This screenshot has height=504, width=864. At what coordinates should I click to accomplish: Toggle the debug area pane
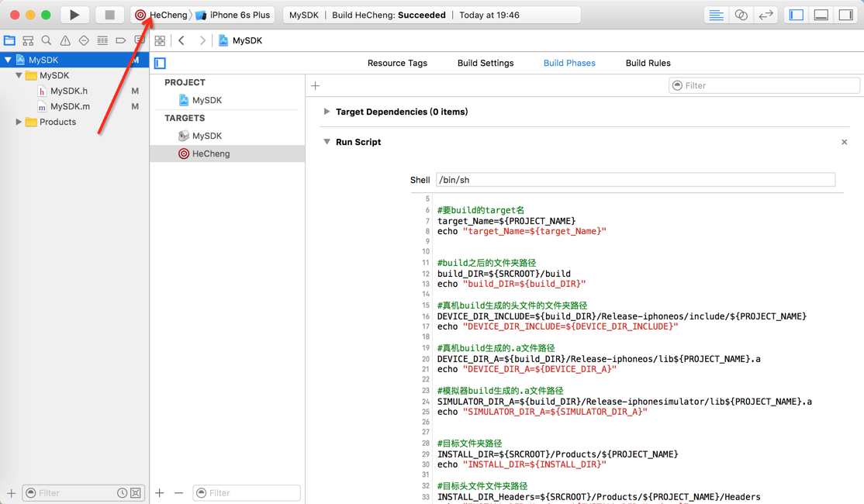[821, 15]
